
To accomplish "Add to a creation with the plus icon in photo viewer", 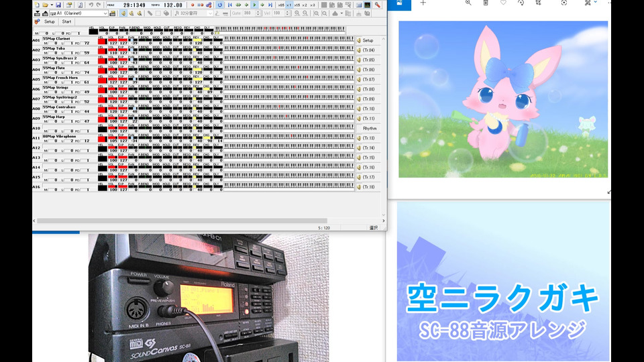I will point(423,3).
